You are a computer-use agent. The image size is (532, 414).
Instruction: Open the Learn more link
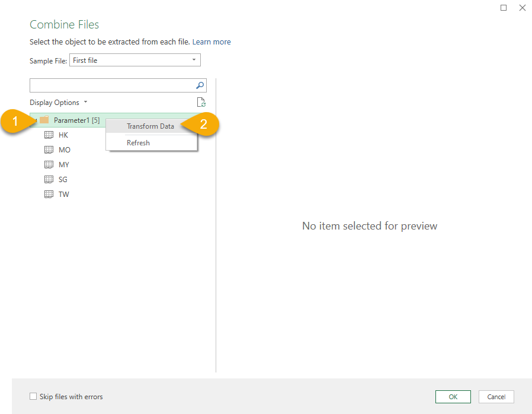(211, 42)
